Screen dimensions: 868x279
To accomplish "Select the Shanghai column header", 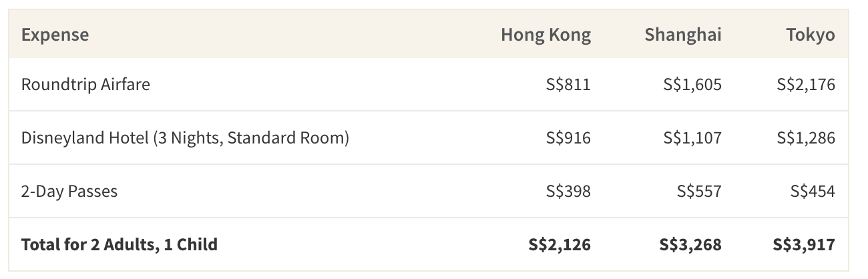I will point(682,35).
